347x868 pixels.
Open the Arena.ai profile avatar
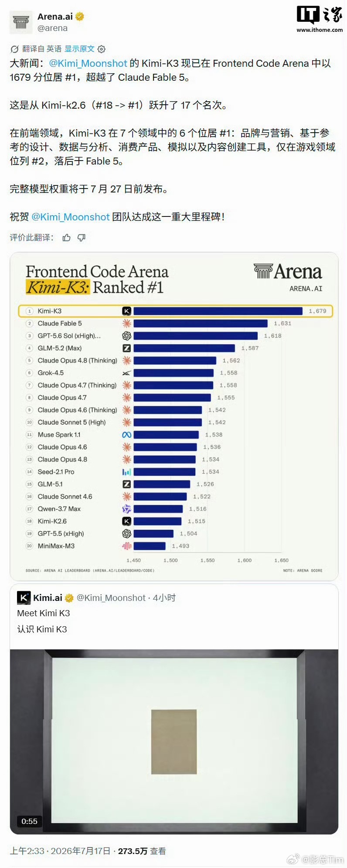coord(21,22)
